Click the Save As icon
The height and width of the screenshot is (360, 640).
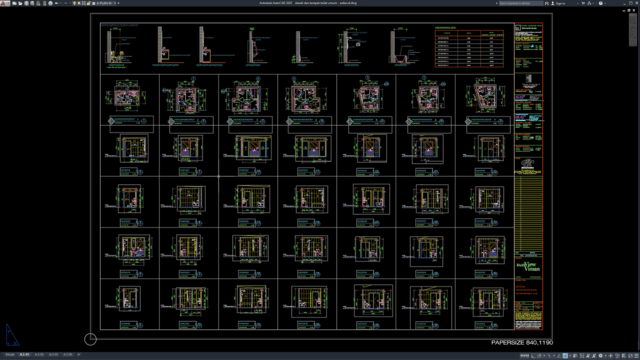(32, 3)
